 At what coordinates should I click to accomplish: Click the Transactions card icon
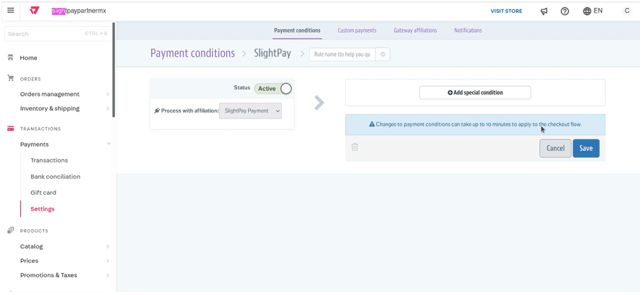click(x=11, y=129)
